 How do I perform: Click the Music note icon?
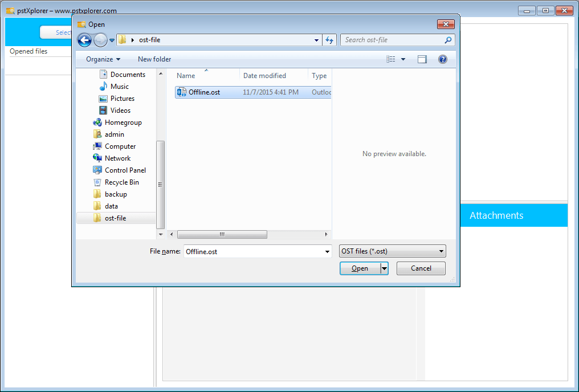click(103, 87)
